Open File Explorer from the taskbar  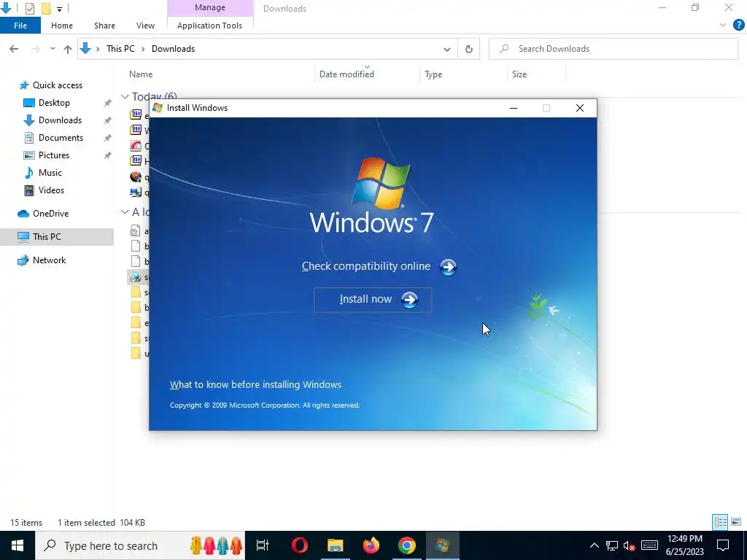pyautogui.click(x=335, y=545)
